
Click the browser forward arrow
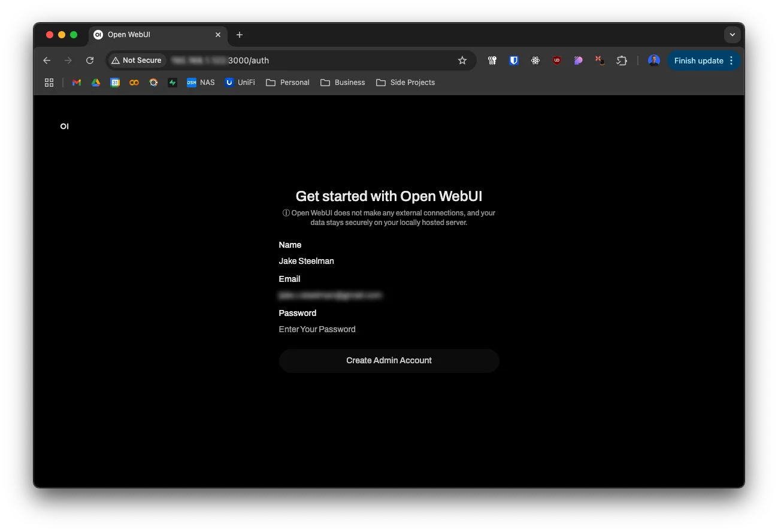pos(68,60)
